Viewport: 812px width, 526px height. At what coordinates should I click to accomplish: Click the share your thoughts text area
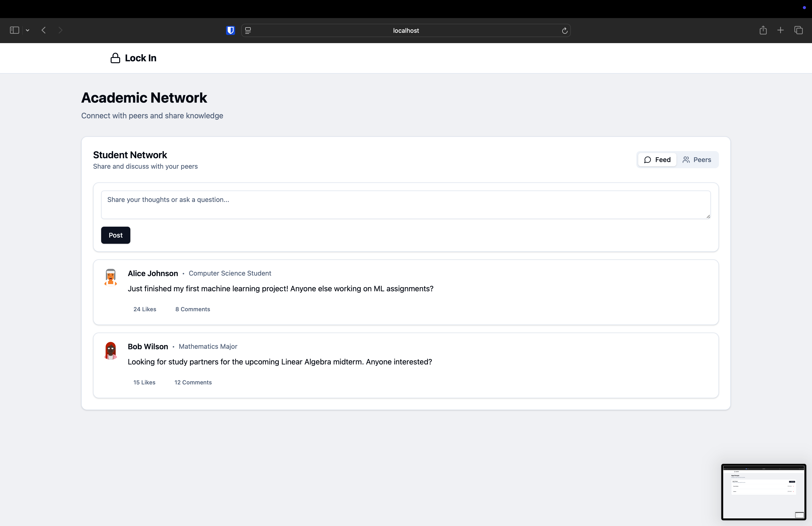(405, 205)
